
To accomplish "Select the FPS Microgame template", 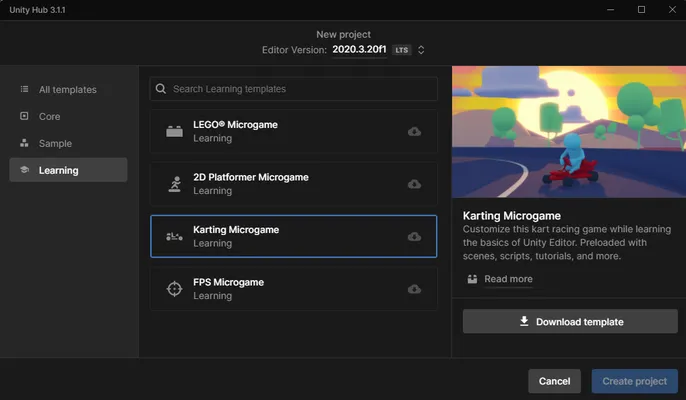I will coord(294,289).
